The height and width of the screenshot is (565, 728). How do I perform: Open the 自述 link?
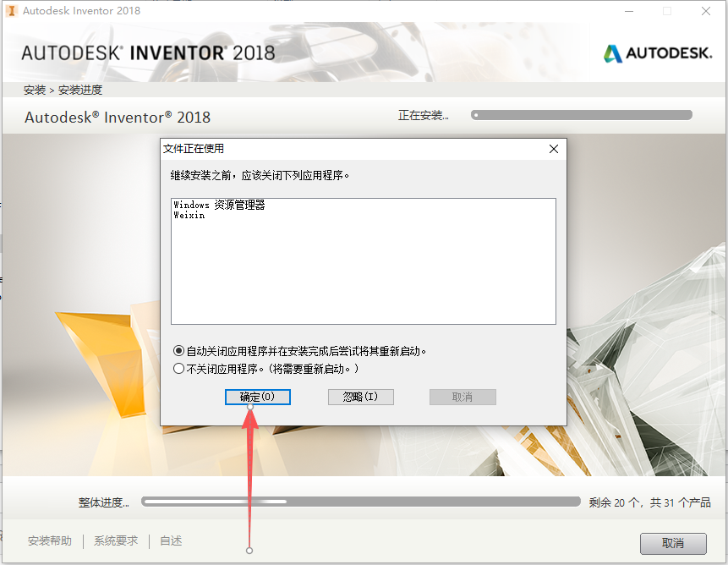[x=170, y=540]
